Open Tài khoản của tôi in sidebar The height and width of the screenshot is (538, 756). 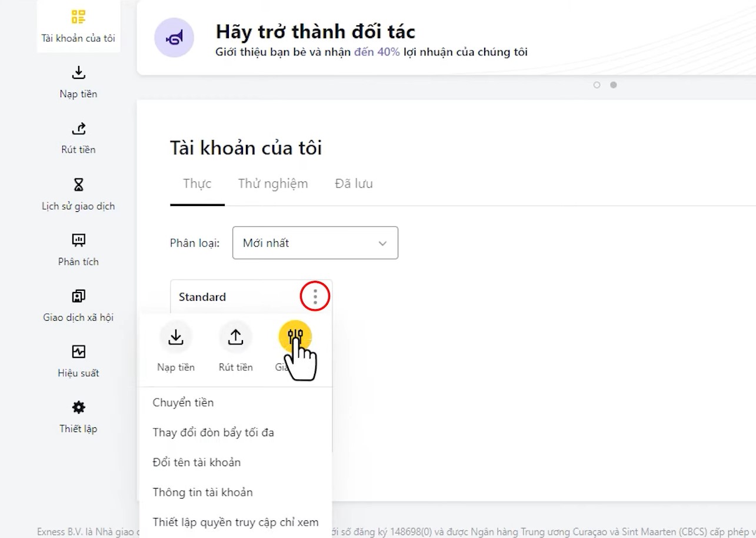click(x=78, y=26)
